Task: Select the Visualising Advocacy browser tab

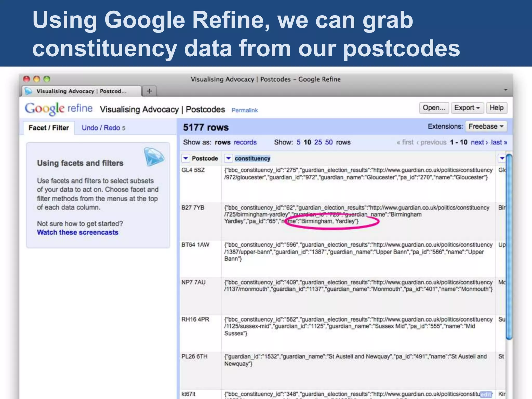Action: 81,91
